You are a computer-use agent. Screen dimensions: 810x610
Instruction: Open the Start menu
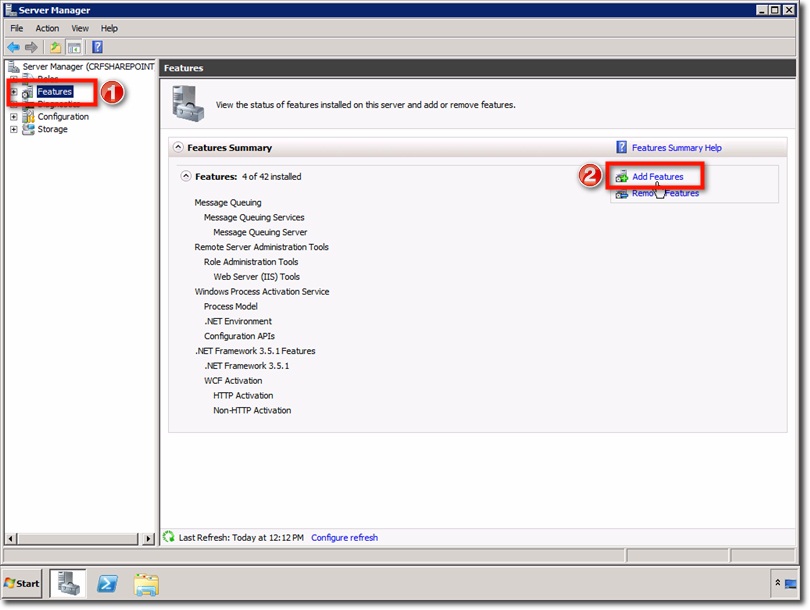20,583
